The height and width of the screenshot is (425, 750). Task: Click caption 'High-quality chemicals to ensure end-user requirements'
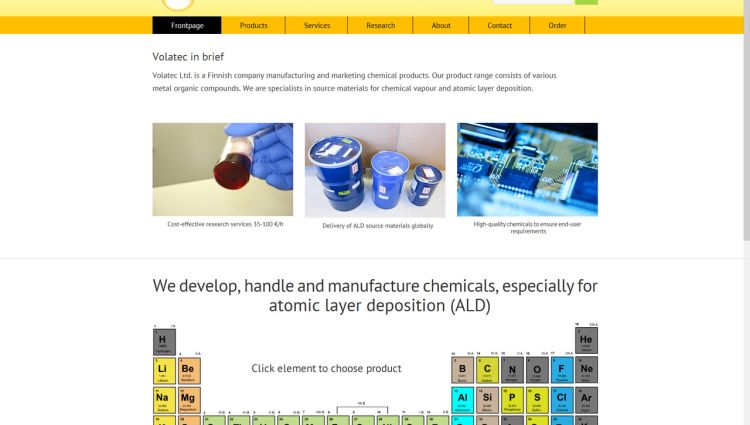tap(528, 228)
